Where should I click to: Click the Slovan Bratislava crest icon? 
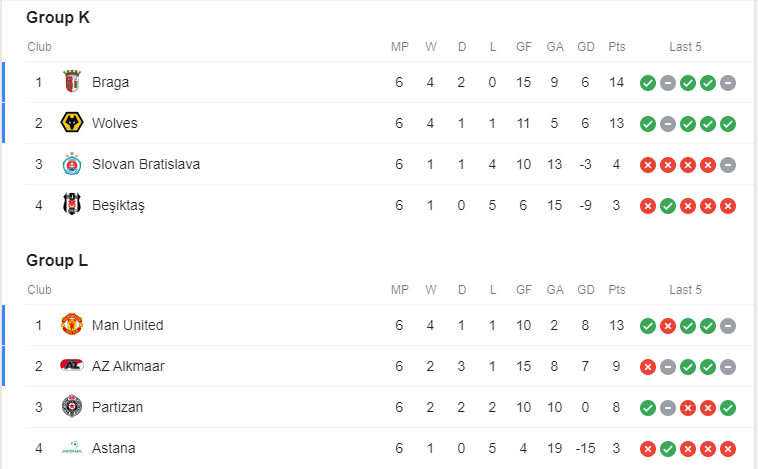click(71, 164)
